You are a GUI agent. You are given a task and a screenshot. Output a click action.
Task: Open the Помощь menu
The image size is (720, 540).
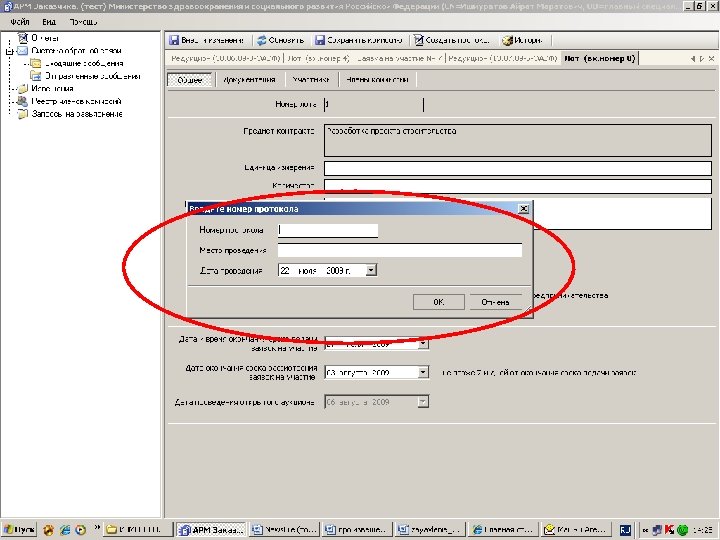click(83, 22)
